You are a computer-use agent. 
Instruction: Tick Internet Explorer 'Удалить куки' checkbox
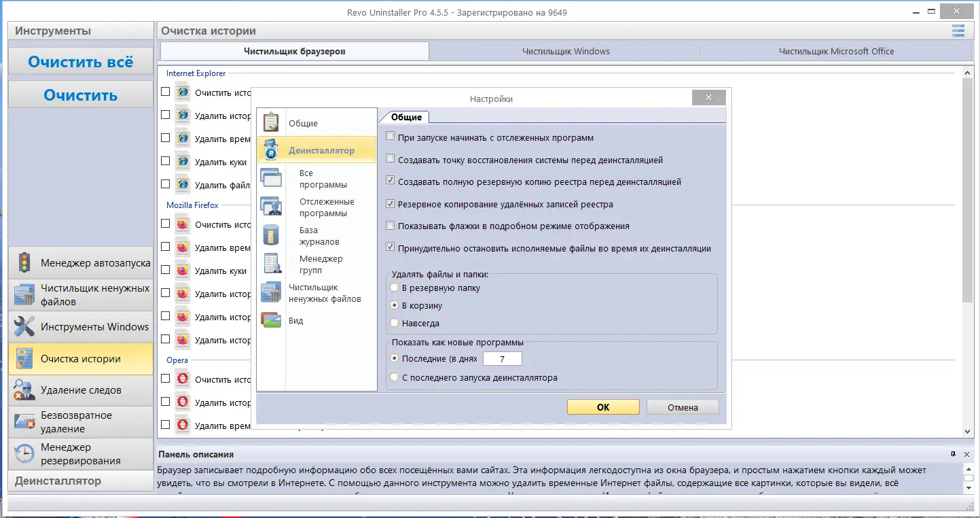[x=165, y=161]
